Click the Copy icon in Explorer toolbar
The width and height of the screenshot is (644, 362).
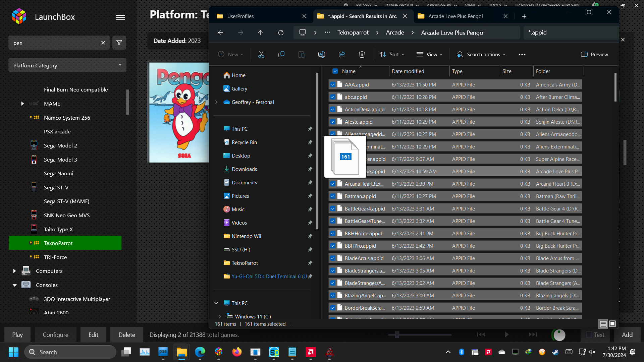tap(281, 54)
